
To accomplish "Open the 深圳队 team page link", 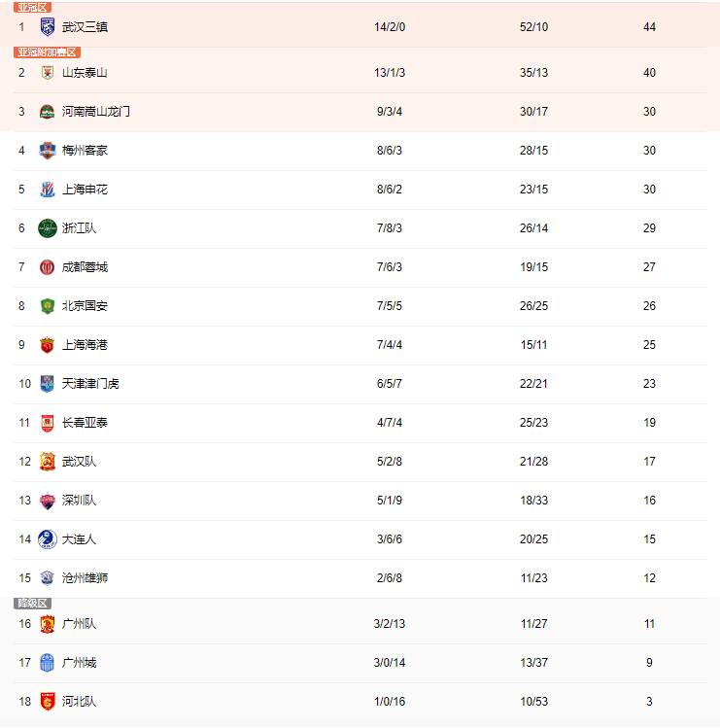I will tap(79, 501).
